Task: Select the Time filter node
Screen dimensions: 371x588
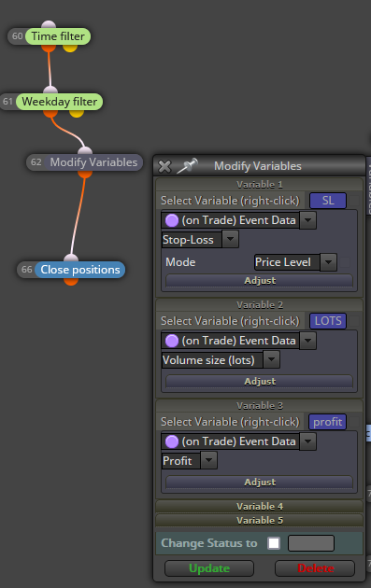Action: point(58,36)
